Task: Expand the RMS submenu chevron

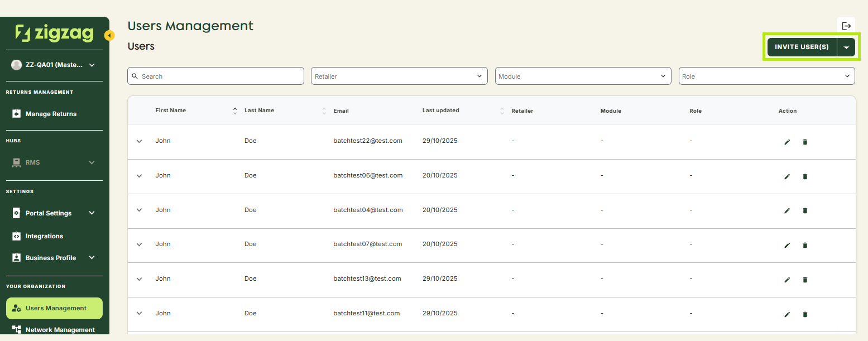Action: (x=92, y=162)
